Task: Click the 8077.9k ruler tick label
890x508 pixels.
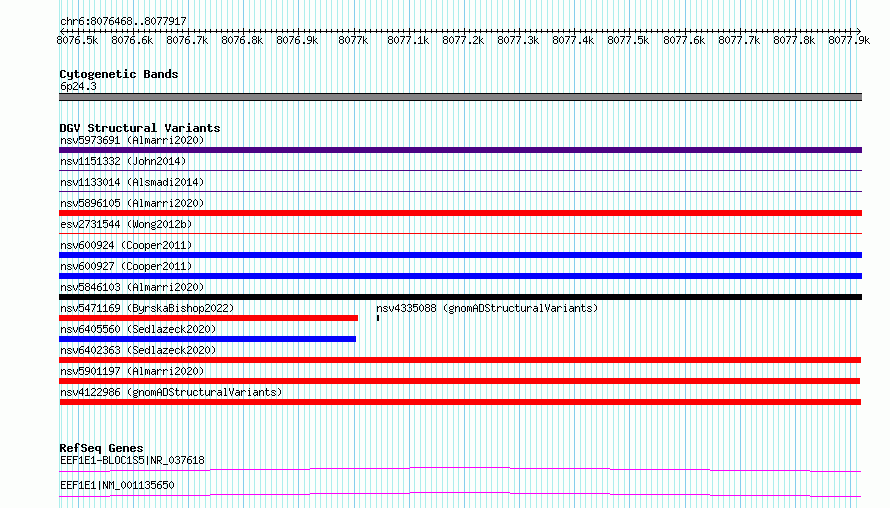Action: [x=849, y=40]
